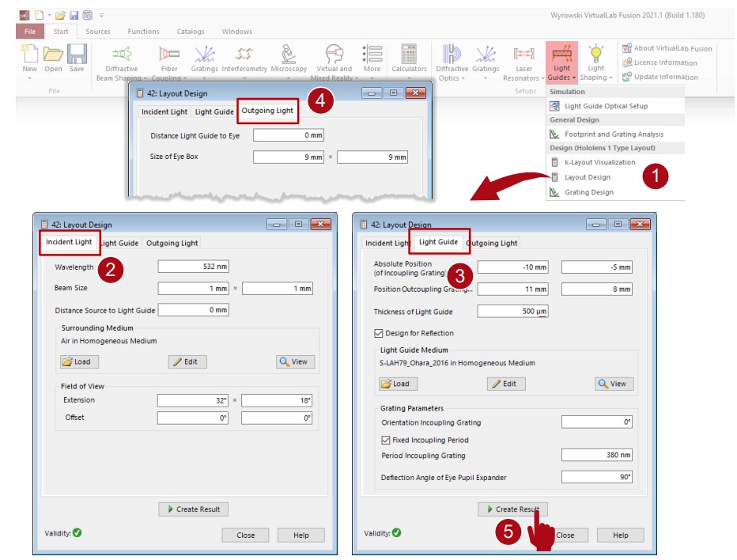The height and width of the screenshot is (560, 737).
Task: Click Close button in left dialog
Action: click(245, 535)
